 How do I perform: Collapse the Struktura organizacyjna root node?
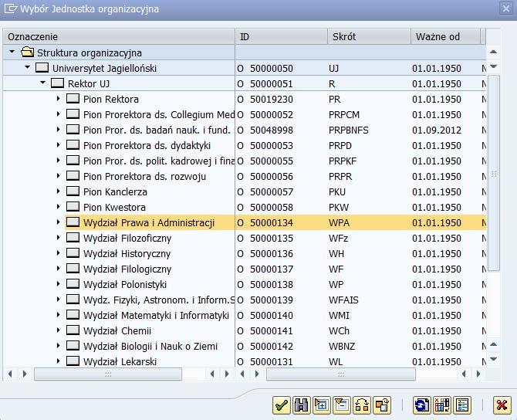tap(12, 52)
